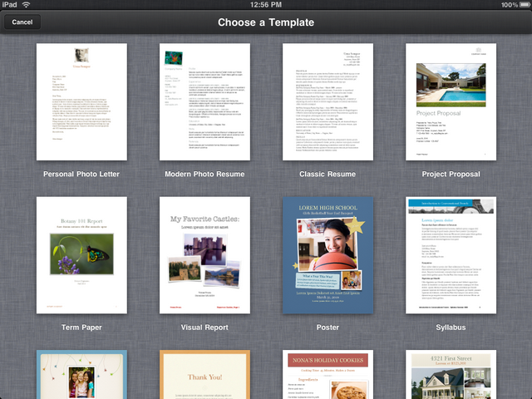Select the Classic Resume template thumbnail
The image size is (532, 399).
tap(328, 101)
